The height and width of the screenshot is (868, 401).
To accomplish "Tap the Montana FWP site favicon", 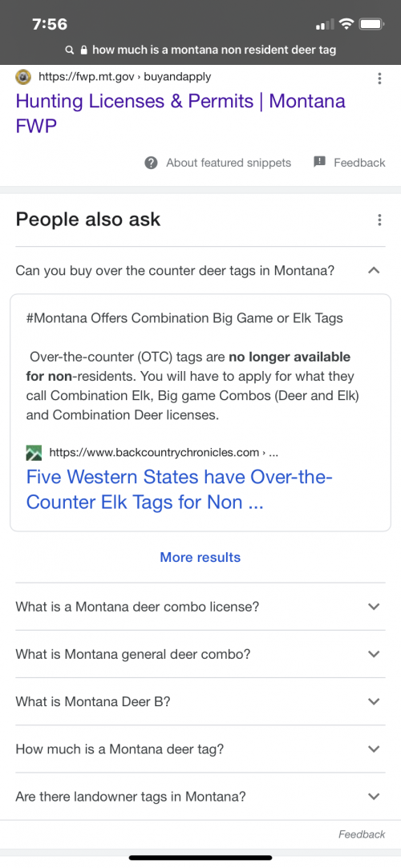I will (x=22, y=77).
